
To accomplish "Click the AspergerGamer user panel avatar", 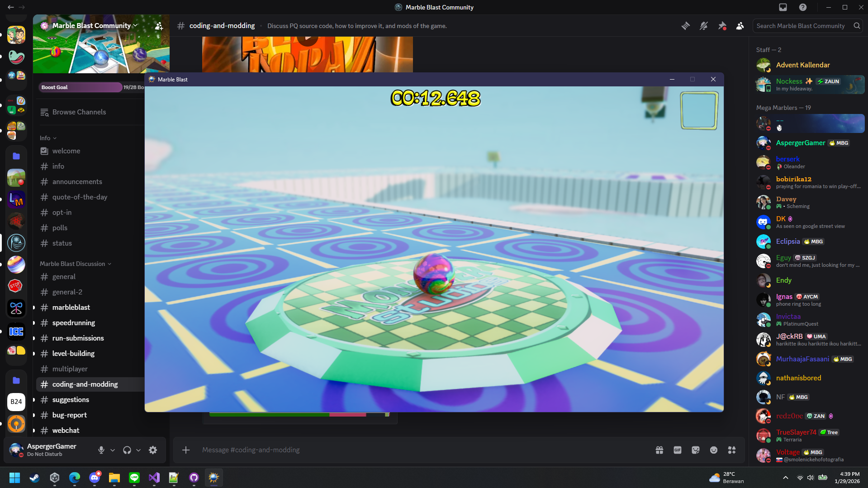I will 16,450.
